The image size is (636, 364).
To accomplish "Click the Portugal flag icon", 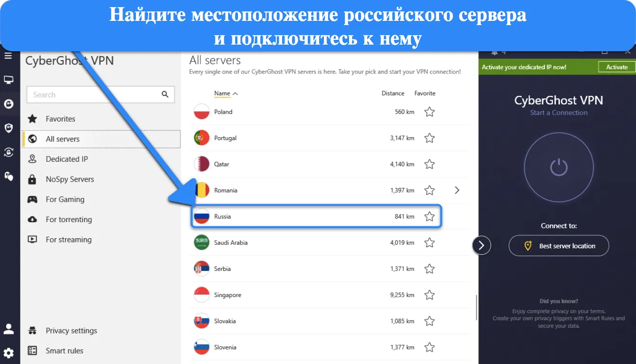I will [202, 138].
